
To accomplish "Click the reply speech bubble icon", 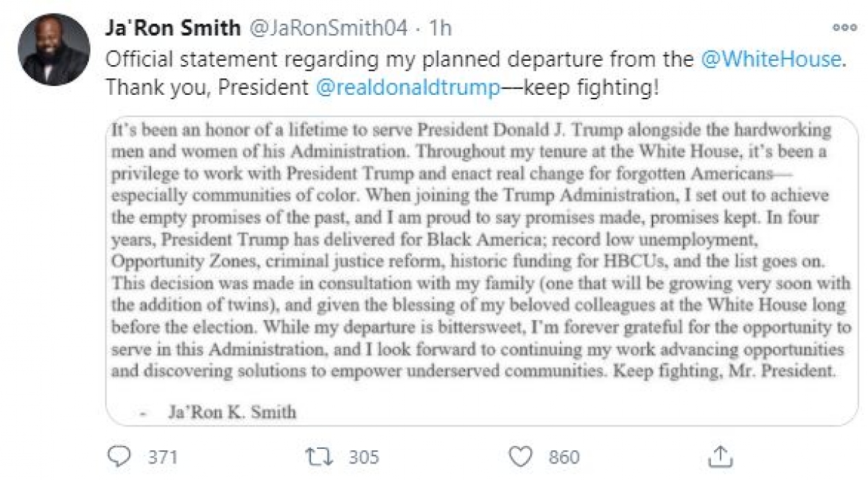I will 119,457.
